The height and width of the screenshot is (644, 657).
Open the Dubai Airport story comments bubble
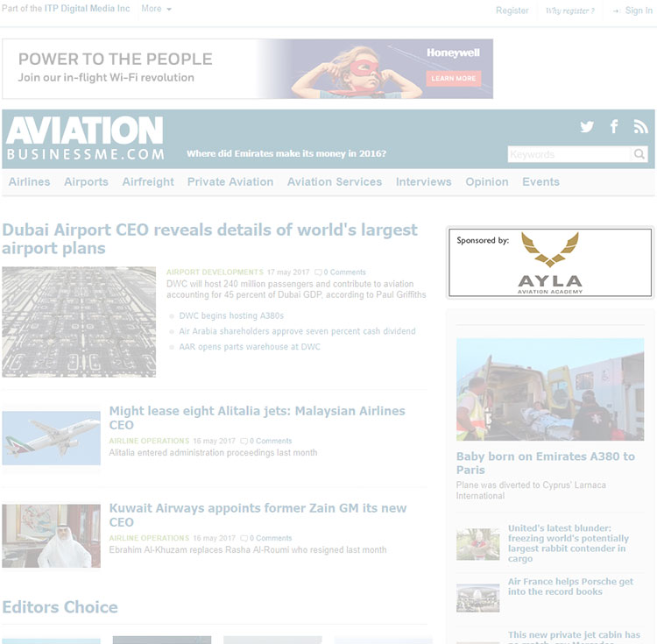(318, 272)
